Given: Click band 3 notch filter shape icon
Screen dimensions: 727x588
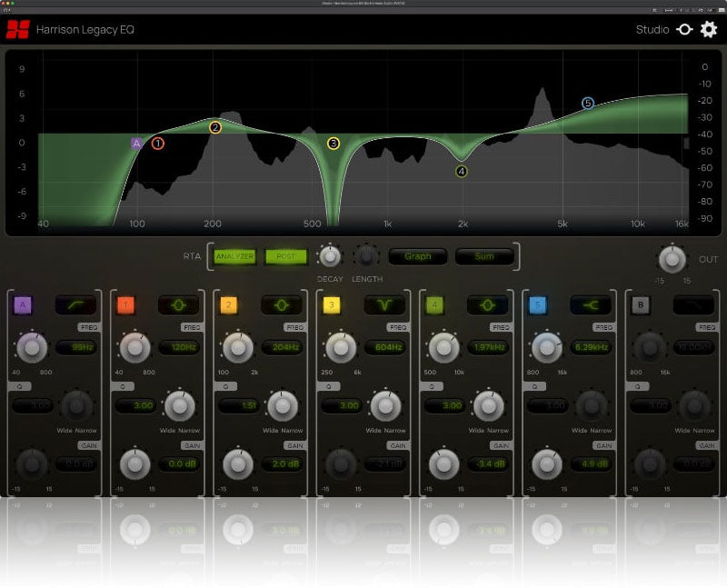Looking at the screenshot, I should (384, 305).
